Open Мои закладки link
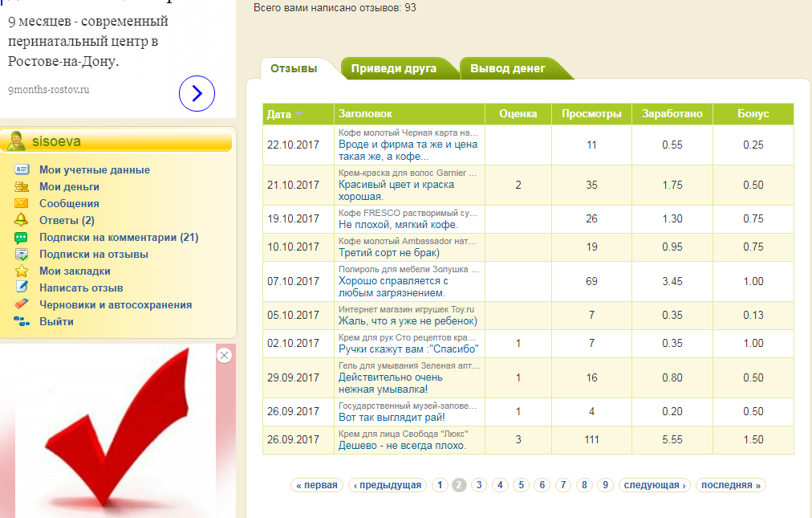The image size is (812, 518). tap(75, 271)
